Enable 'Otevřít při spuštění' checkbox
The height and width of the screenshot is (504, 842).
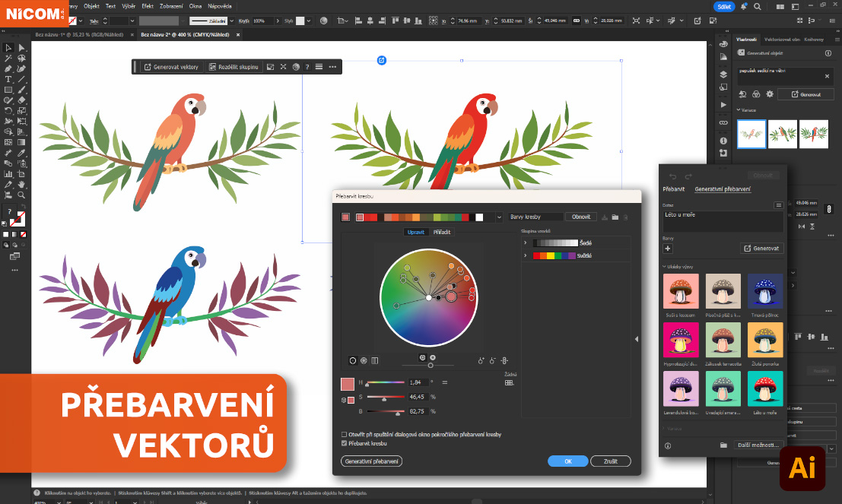click(x=345, y=435)
